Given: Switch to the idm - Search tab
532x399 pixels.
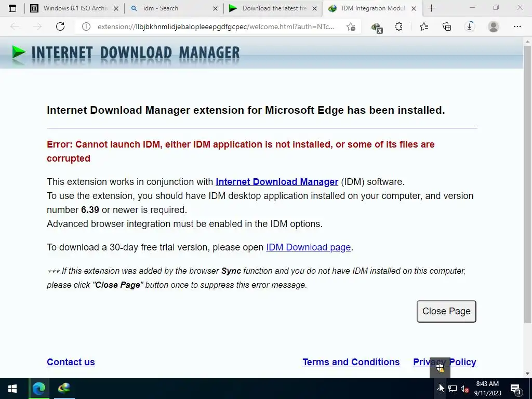Looking at the screenshot, I should 174,8.
